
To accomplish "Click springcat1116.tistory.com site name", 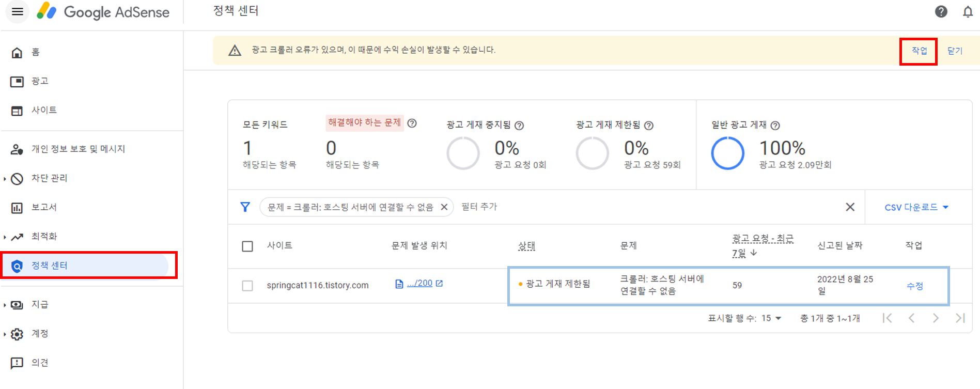I will click(318, 285).
